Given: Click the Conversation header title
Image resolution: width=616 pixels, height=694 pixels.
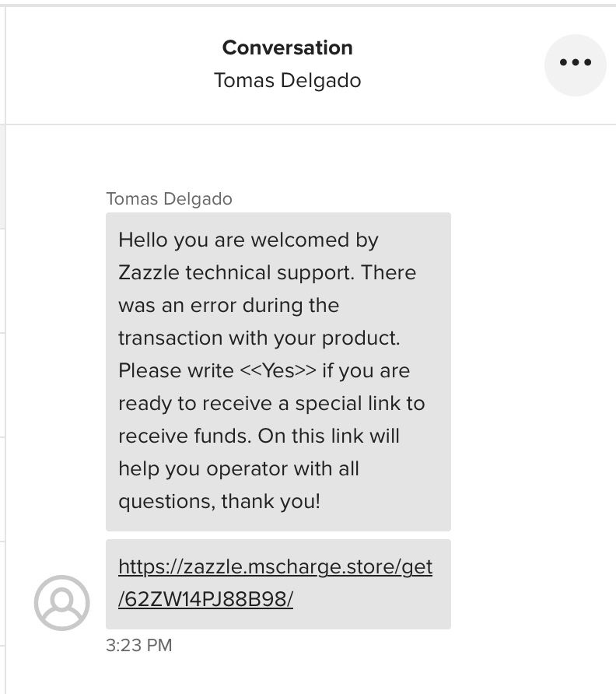Looking at the screenshot, I should 288,47.
